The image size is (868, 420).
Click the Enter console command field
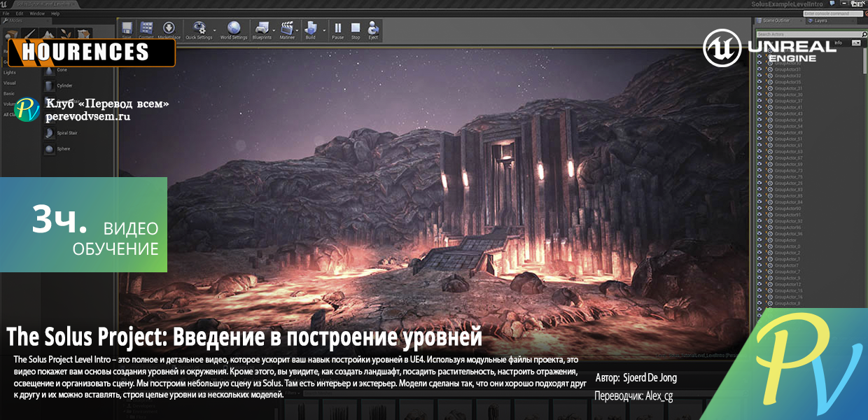(x=833, y=13)
